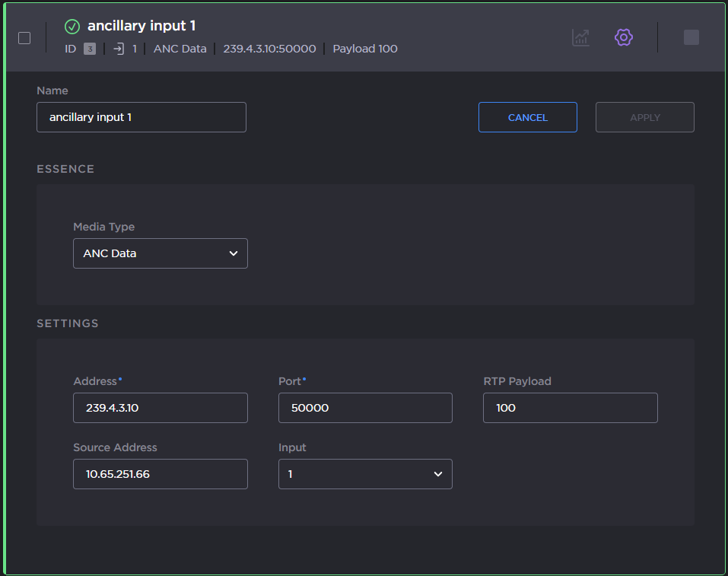728x576 pixels.
Task: Click the ID badge showing 3
Action: click(x=89, y=49)
